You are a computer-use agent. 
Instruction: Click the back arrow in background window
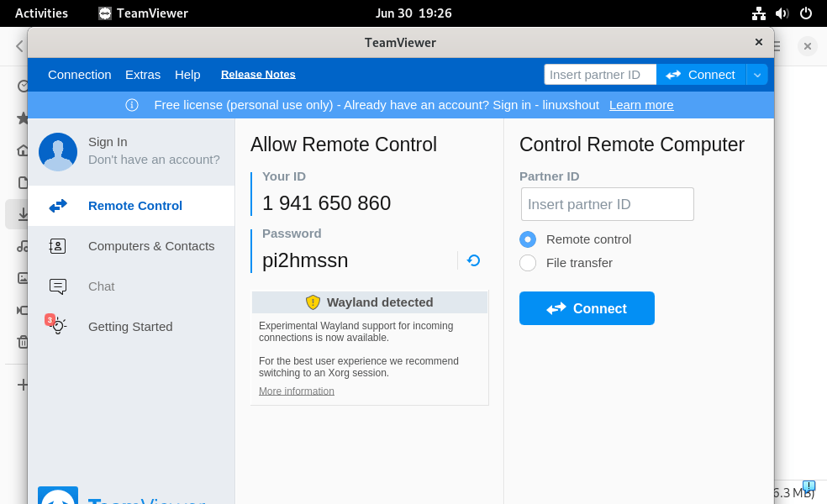[x=19, y=46]
